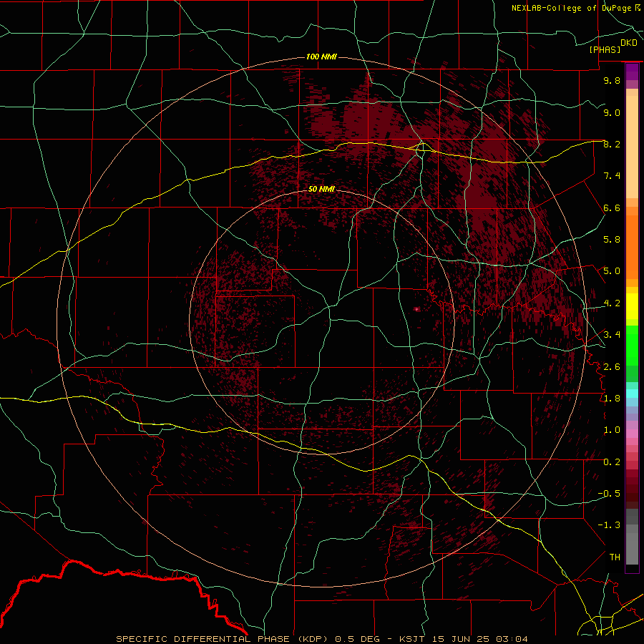Click the 6.6 value on color scale
The height and width of the screenshot is (644, 644).
tap(612, 208)
